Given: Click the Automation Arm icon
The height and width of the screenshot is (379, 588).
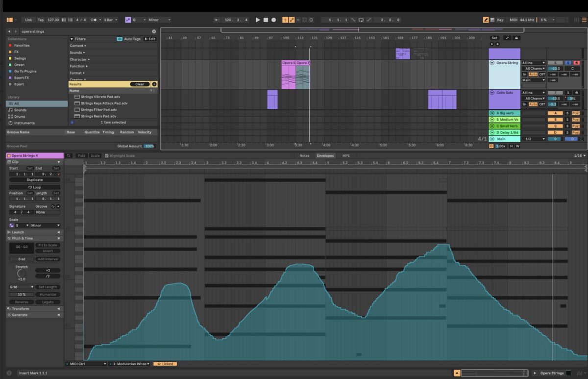Looking at the screenshot, I should (x=292, y=20).
